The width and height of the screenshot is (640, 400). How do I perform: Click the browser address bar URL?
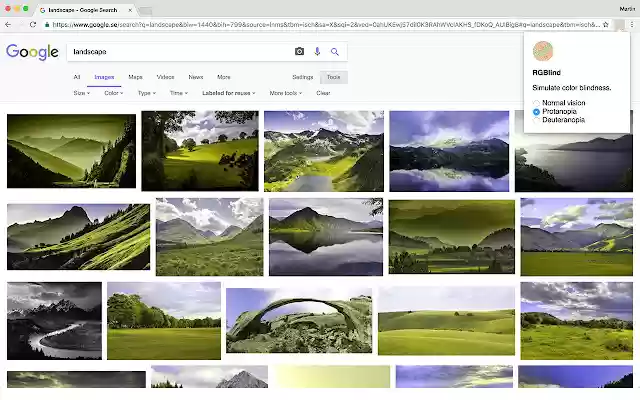click(326, 24)
